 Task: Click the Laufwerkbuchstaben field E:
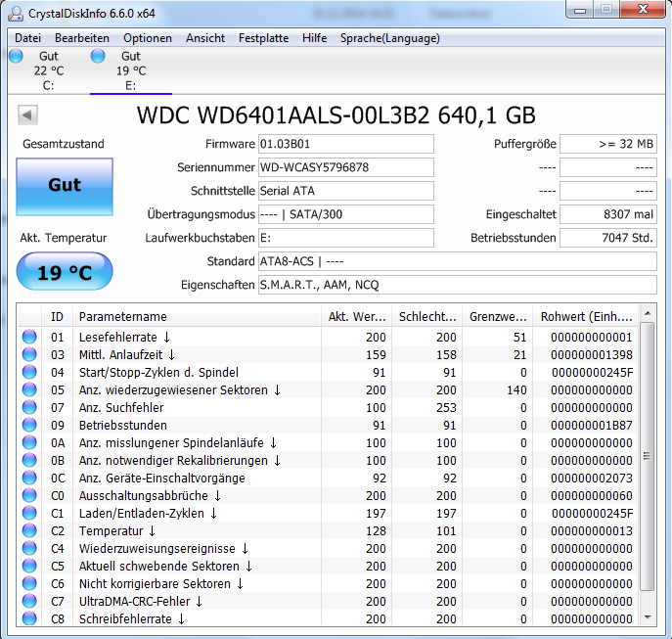pos(346,238)
